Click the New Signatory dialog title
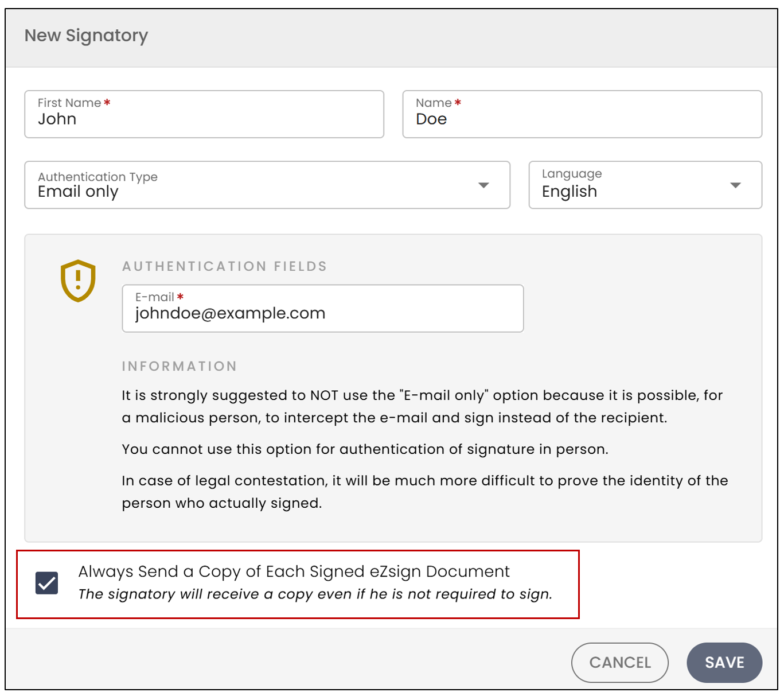This screenshot has width=784, height=696. [86, 36]
